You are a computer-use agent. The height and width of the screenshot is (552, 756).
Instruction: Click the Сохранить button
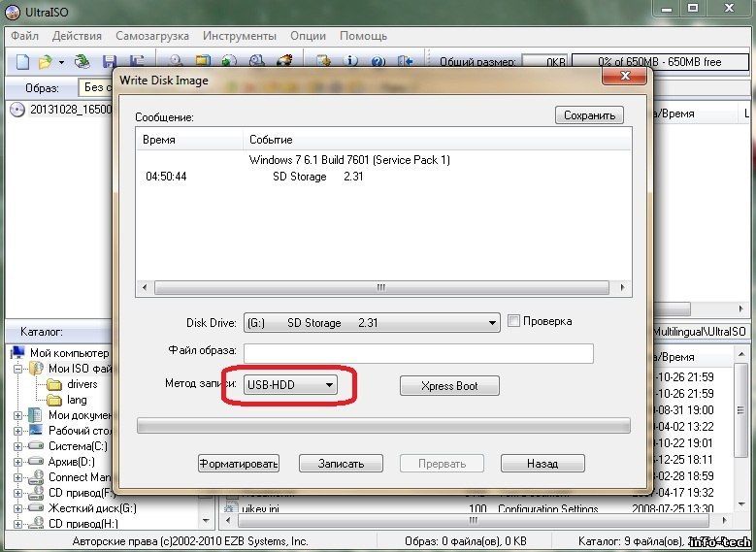pos(589,115)
